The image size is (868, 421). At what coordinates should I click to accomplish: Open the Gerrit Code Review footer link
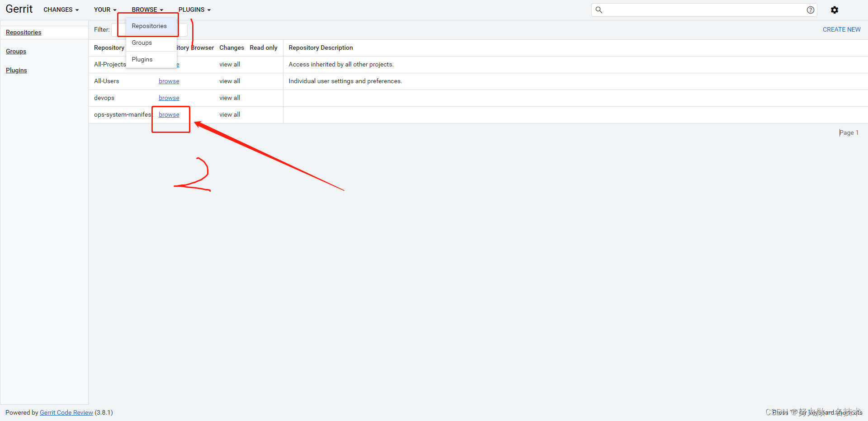click(66, 412)
